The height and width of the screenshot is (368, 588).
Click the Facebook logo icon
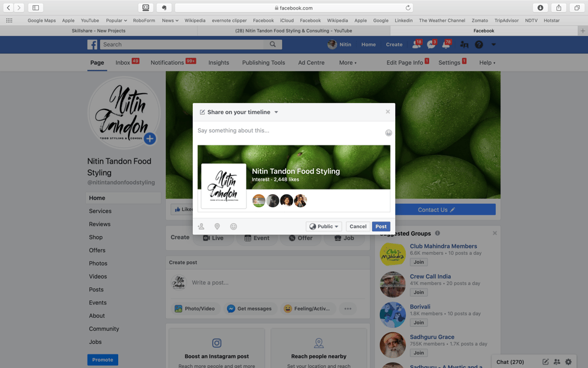click(x=92, y=45)
